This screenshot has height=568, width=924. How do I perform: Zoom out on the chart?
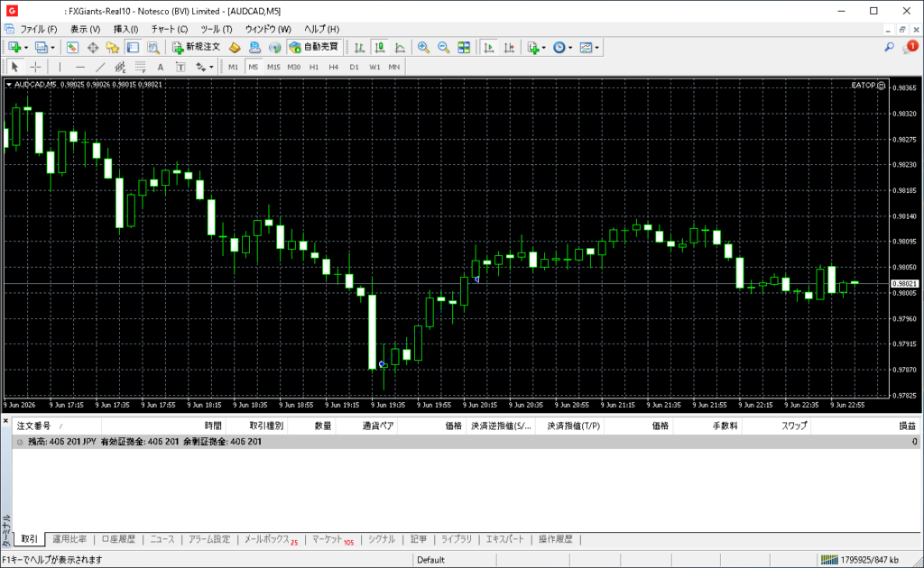[x=443, y=48]
